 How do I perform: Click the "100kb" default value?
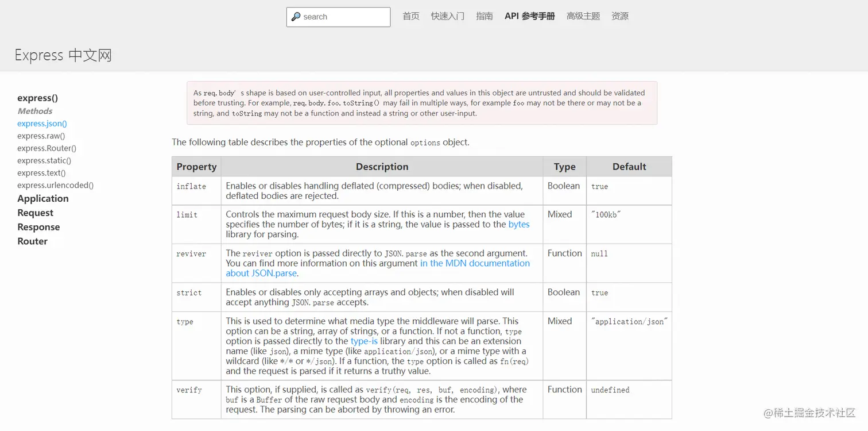606,214
